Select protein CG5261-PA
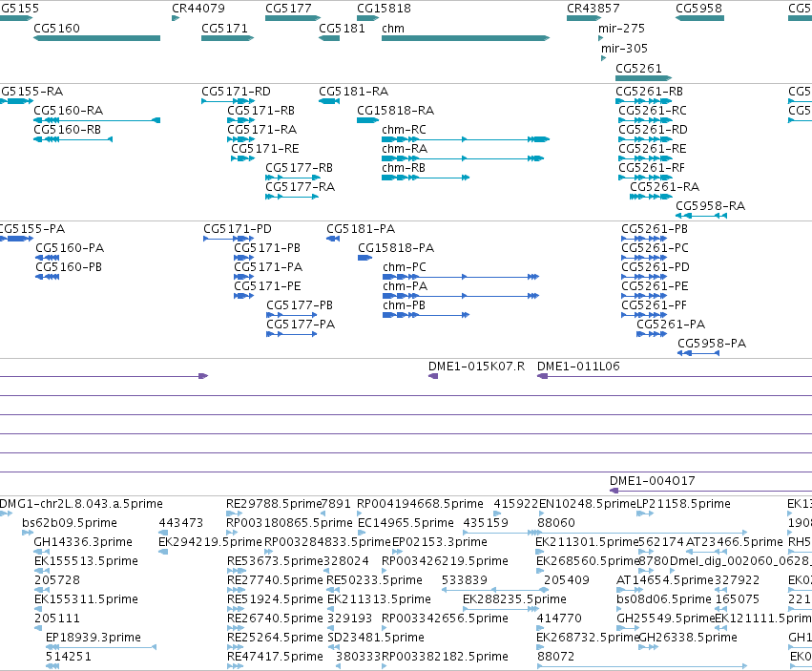 click(x=652, y=334)
